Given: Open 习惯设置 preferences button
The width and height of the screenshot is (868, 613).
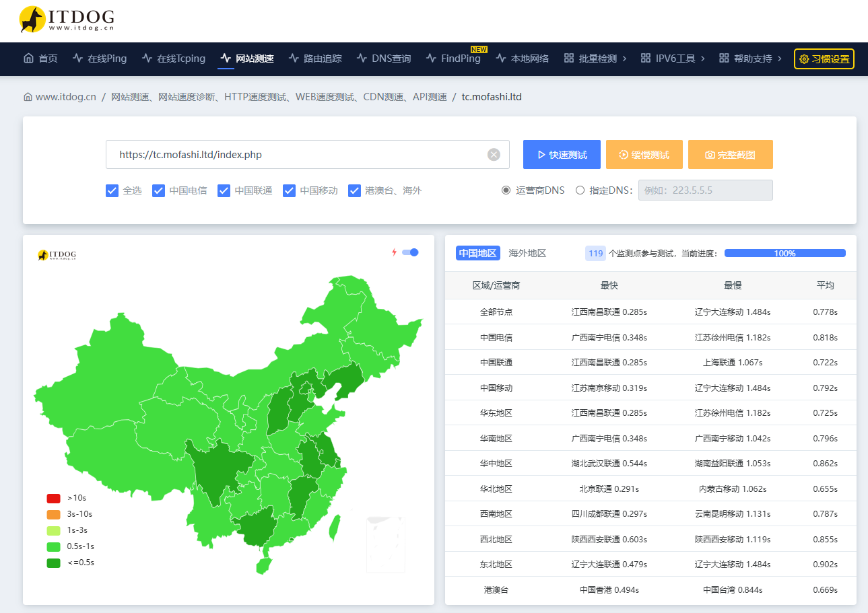Looking at the screenshot, I should tap(824, 59).
